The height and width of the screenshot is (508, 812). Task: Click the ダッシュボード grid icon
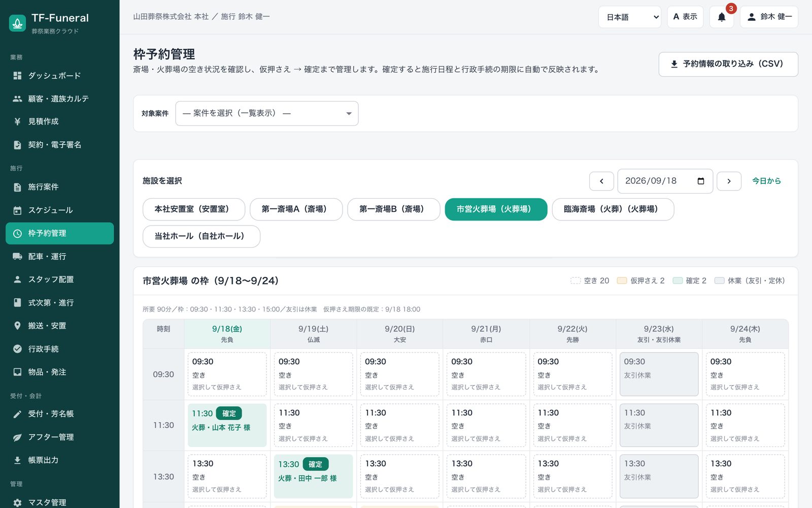17,76
